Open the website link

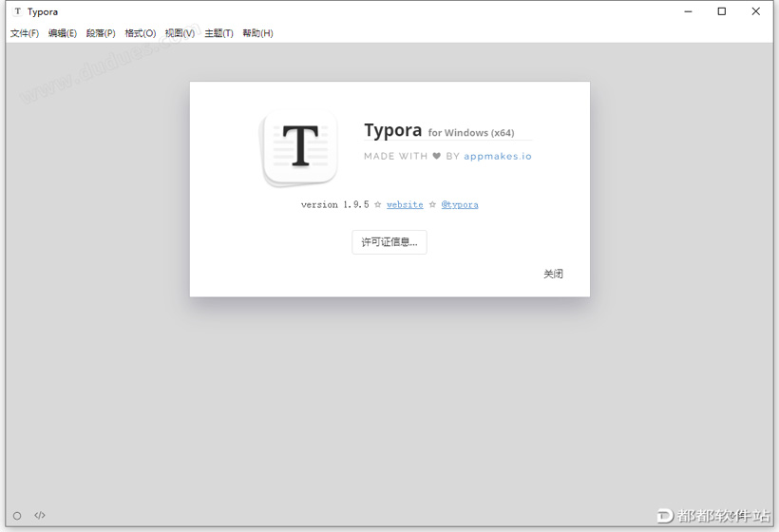tap(405, 204)
